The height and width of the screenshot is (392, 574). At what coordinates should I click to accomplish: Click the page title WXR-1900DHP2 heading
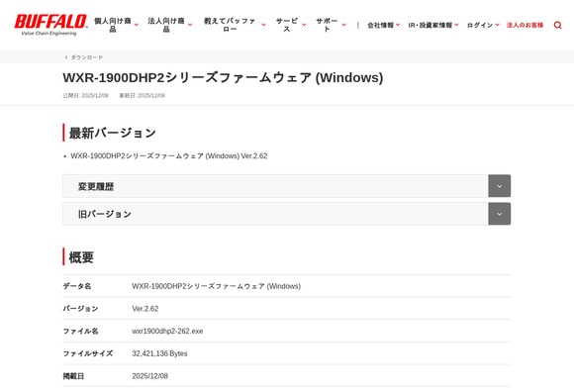(x=223, y=77)
